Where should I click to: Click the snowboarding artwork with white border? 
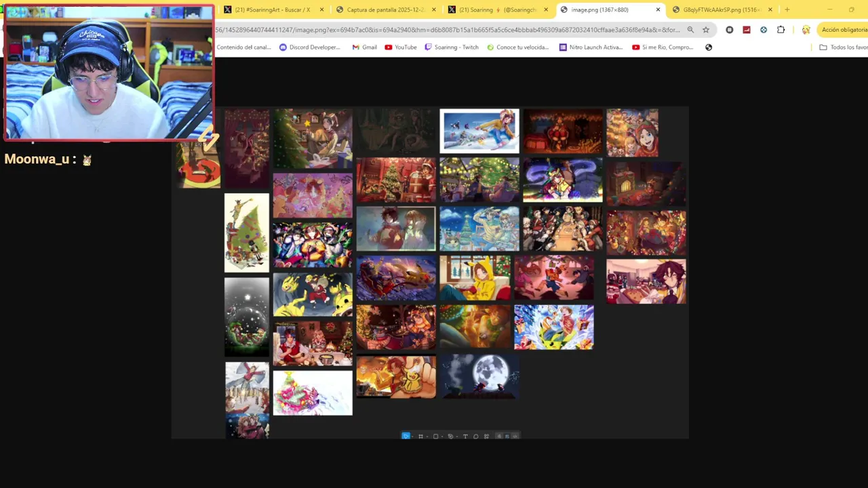pyautogui.click(x=479, y=131)
